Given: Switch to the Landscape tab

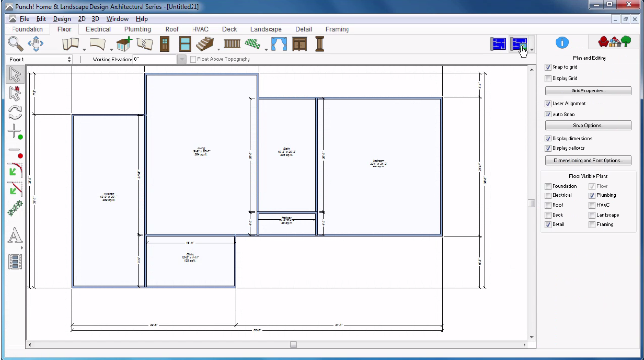Looking at the screenshot, I should coord(266,29).
